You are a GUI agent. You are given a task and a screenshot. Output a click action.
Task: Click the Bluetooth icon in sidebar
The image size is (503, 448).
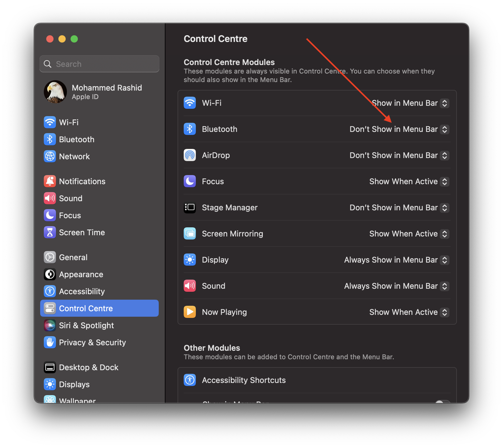pyautogui.click(x=50, y=140)
